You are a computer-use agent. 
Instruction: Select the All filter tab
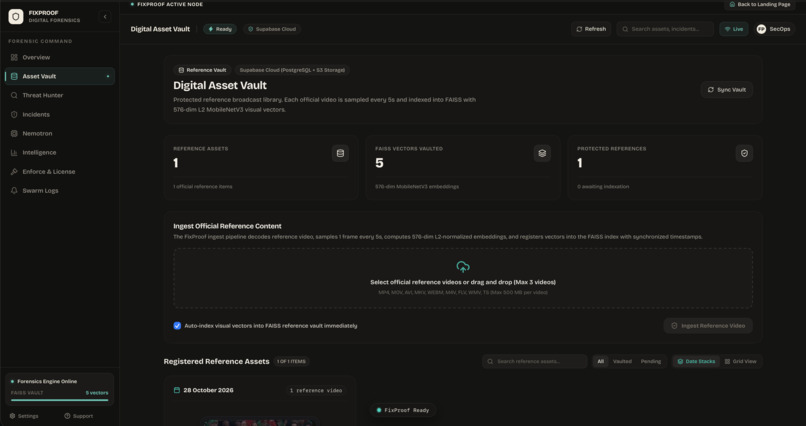600,361
